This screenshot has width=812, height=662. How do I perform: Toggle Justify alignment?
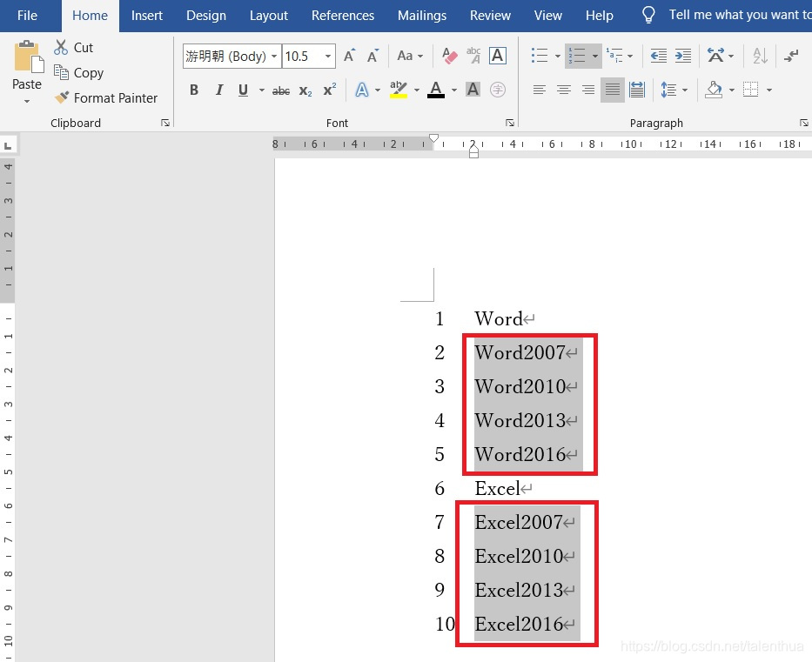[x=613, y=90]
